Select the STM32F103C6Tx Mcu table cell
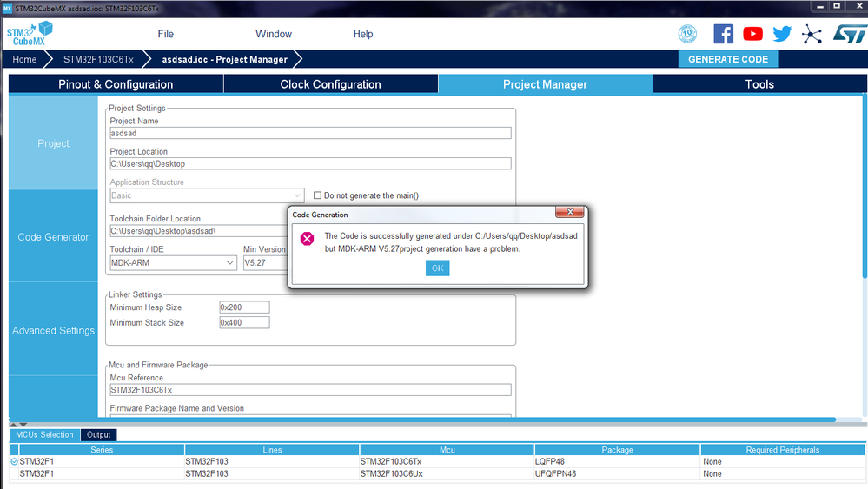 [x=447, y=461]
